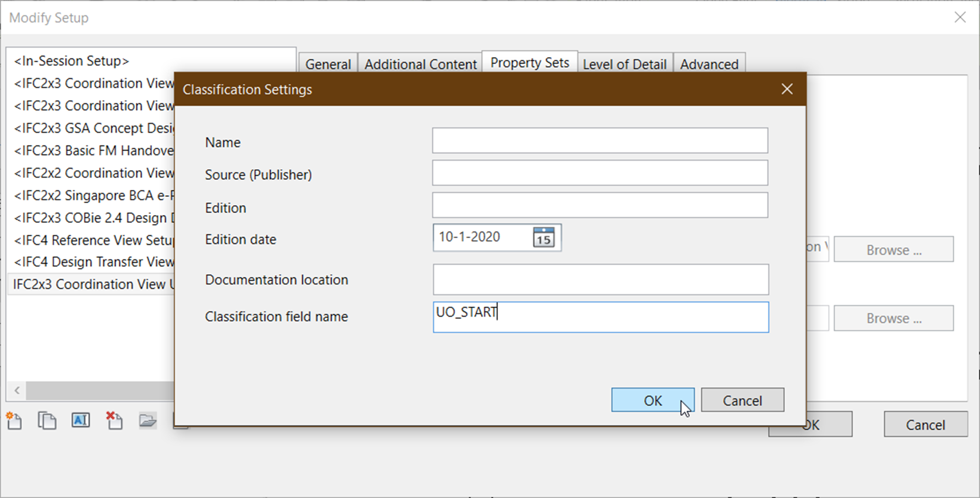980x498 pixels.
Task: Click the rename setup icon
Action: pos(80,420)
